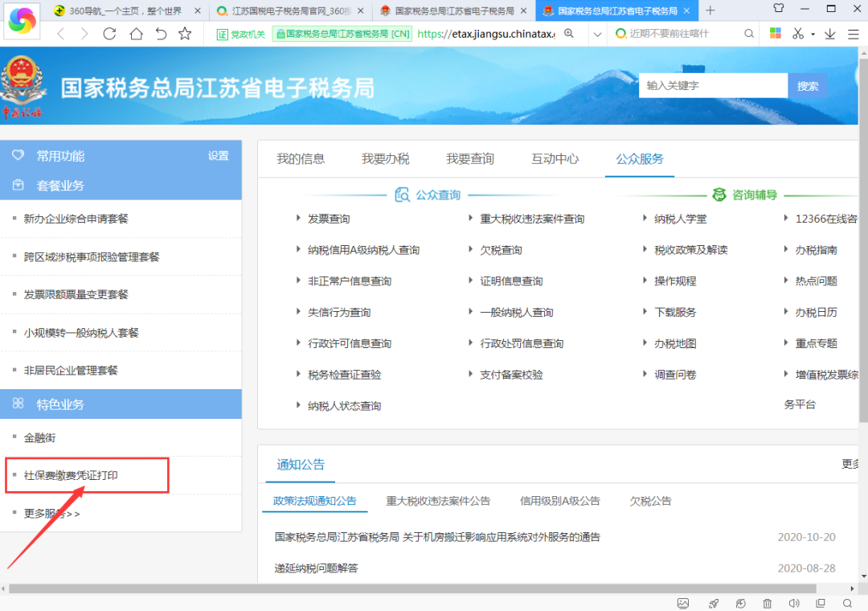Screen dimensions: 868x611
Task: Close the 360导航 tab
Action: [198, 11]
